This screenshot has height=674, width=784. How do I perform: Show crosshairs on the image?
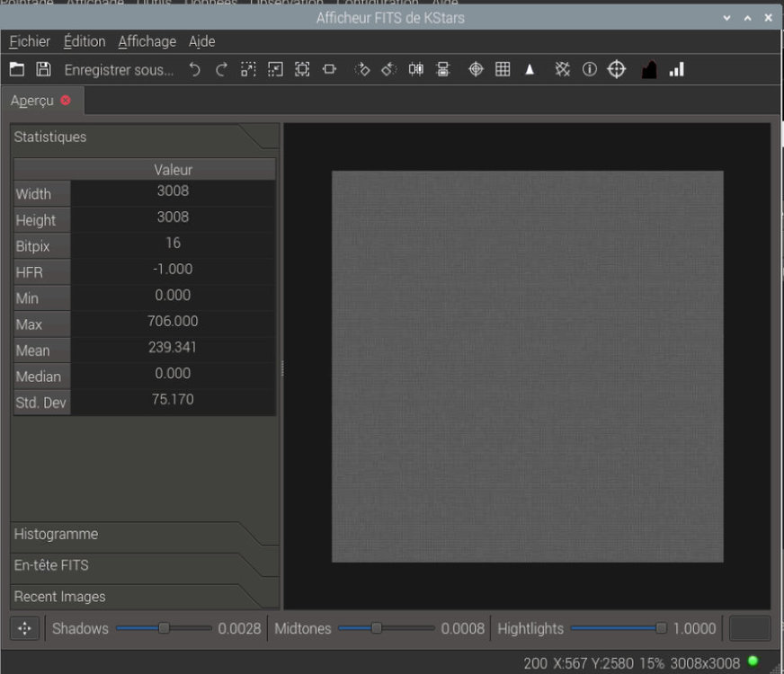(x=476, y=69)
